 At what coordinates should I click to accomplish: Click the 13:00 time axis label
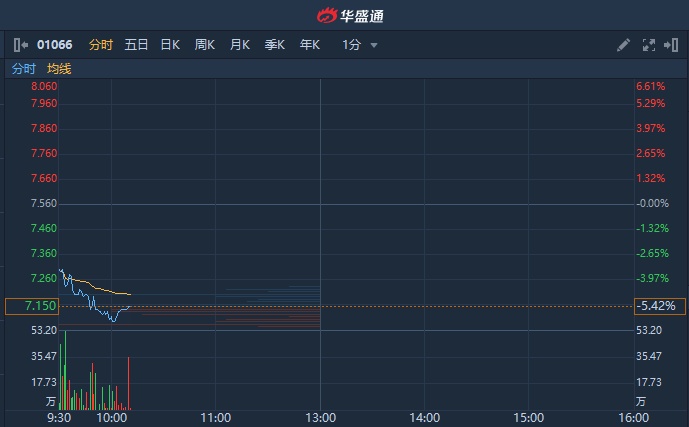pos(320,418)
